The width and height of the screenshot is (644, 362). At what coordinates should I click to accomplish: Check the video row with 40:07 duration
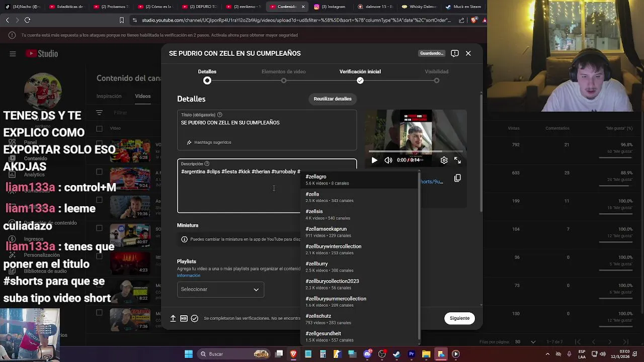pyautogui.click(x=99, y=228)
